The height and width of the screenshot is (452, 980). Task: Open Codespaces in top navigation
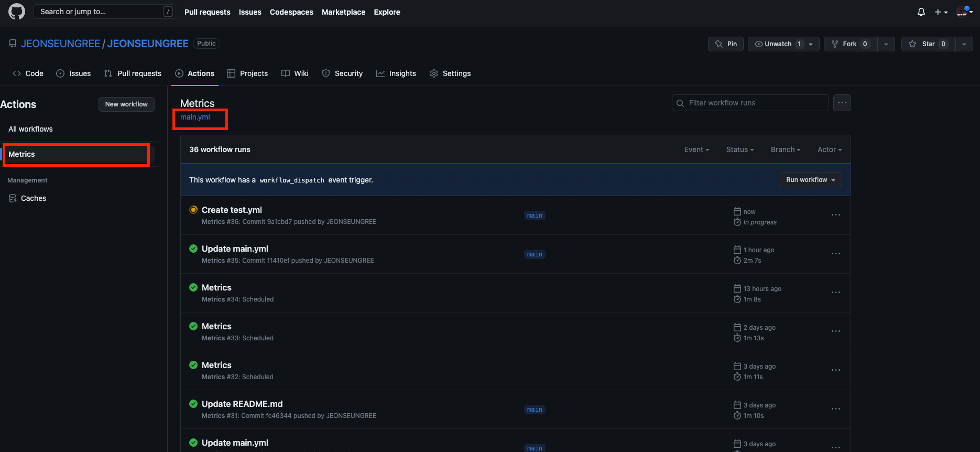291,12
